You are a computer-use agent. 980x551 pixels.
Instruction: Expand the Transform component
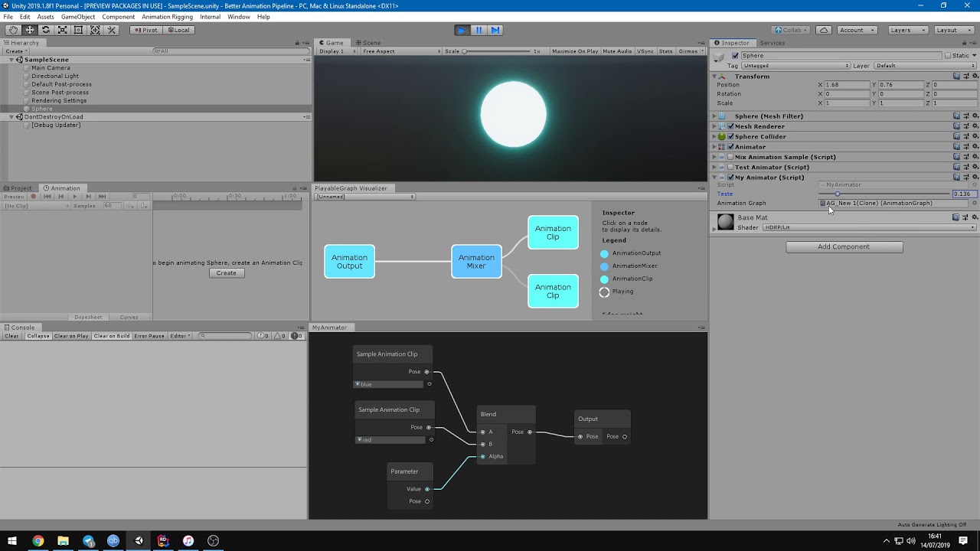[713, 76]
